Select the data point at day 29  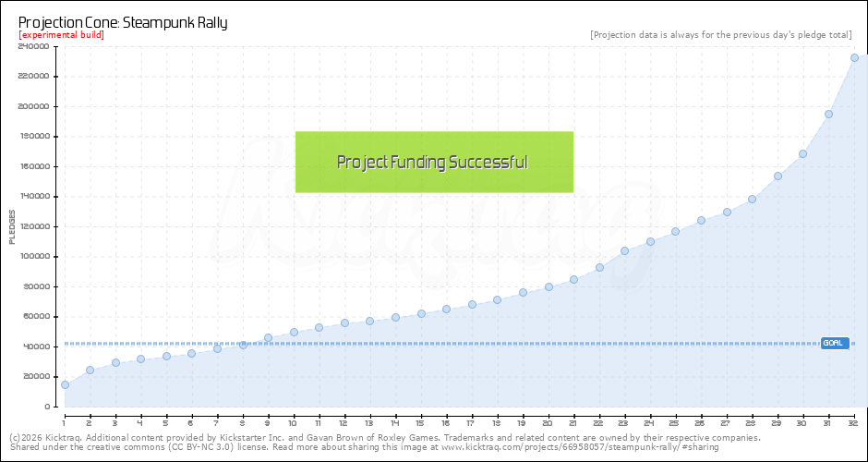click(x=778, y=176)
